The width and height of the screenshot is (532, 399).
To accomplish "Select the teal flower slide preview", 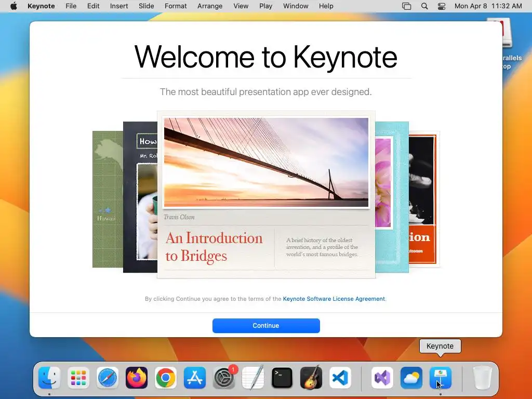I will (392, 197).
